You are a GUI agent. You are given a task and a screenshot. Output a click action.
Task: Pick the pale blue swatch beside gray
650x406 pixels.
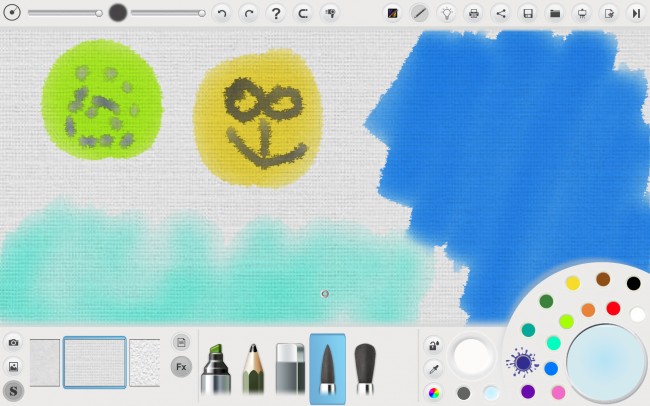click(491, 393)
